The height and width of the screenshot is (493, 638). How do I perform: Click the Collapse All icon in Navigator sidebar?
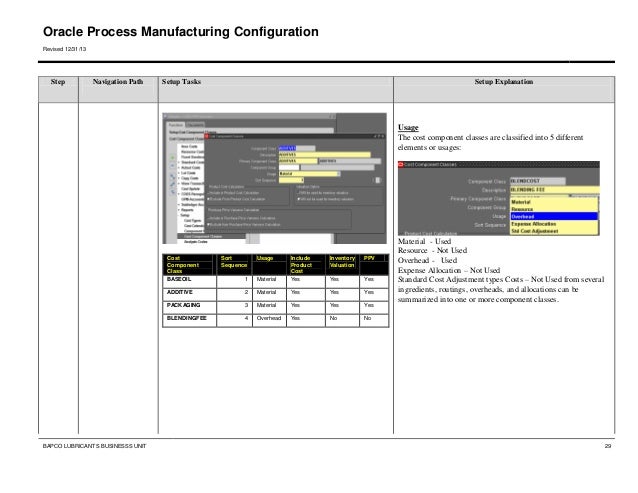(173, 192)
